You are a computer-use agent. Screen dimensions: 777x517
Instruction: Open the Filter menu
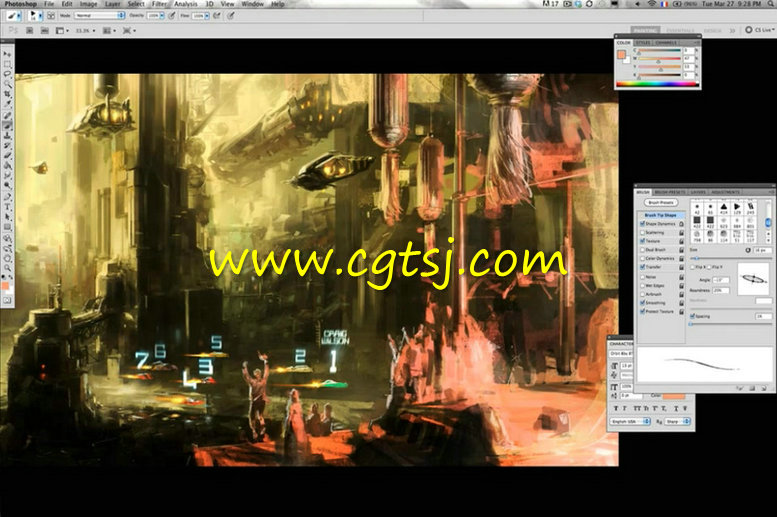click(x=159, y=3)
